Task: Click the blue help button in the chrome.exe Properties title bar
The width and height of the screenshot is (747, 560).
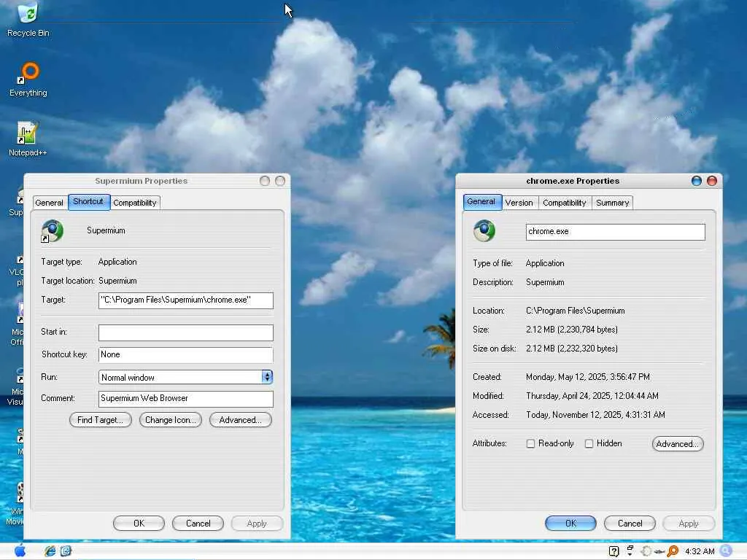Action: [x=697, y=181]
